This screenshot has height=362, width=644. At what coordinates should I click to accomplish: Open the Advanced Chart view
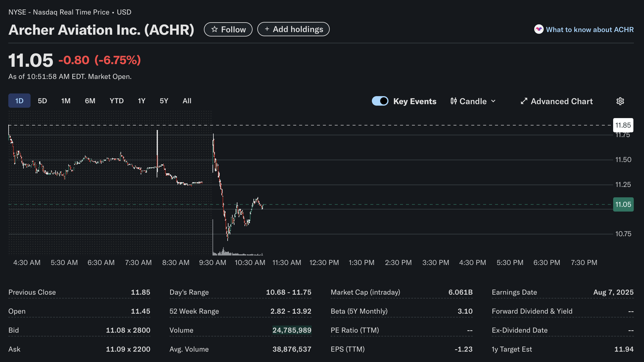pyautogui.click(x=556, y=101)
